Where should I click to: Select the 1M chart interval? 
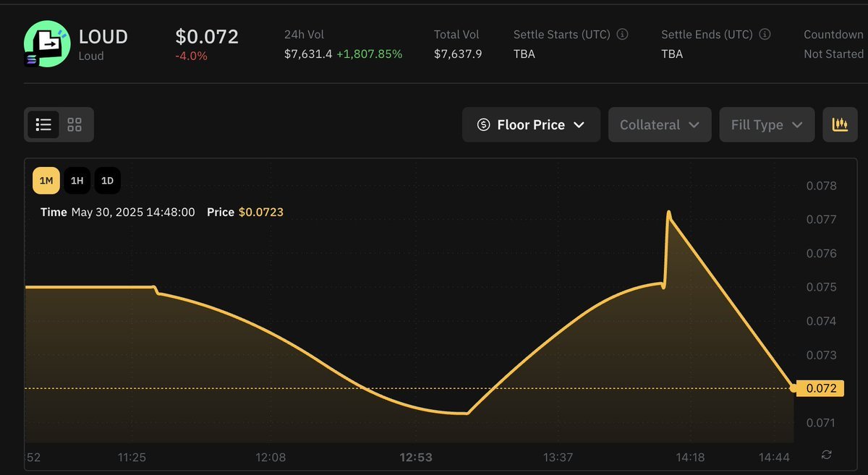coord(46,181)
